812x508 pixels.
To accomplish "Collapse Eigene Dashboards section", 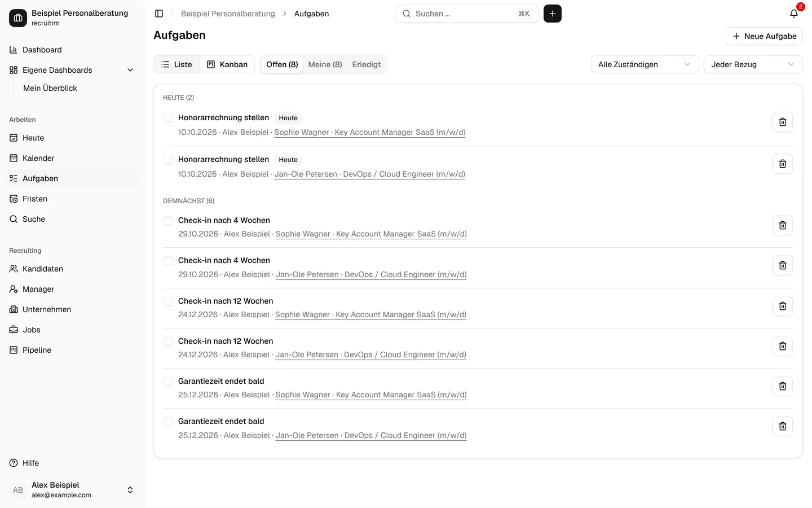I will (72, 70).
